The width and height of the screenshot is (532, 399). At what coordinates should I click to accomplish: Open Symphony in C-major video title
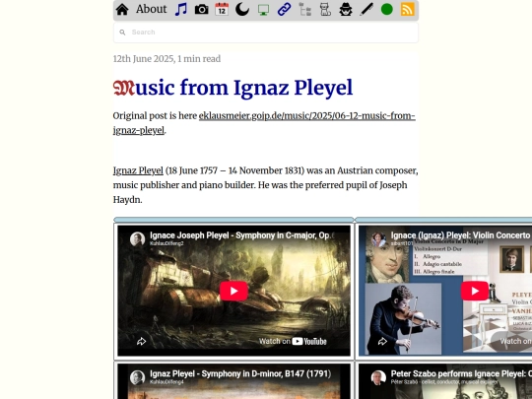pyautogui.click(x=242, y=235)
